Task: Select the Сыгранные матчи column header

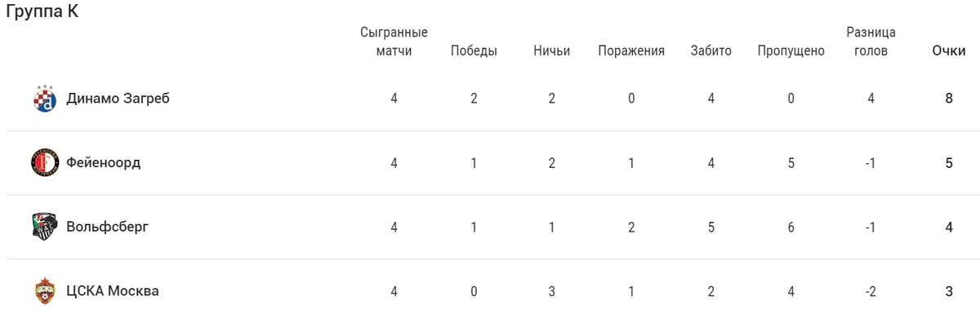Action: click(x=394, y=42)
